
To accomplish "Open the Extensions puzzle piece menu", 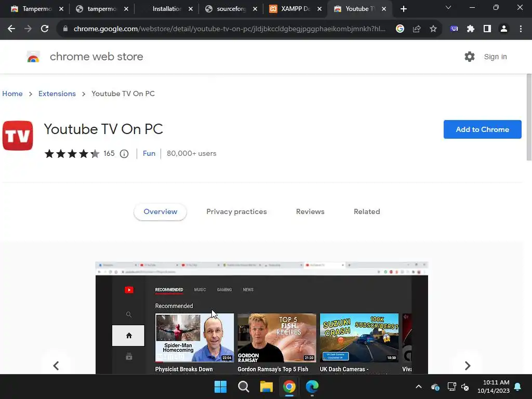I will click(x=471, y=29).
